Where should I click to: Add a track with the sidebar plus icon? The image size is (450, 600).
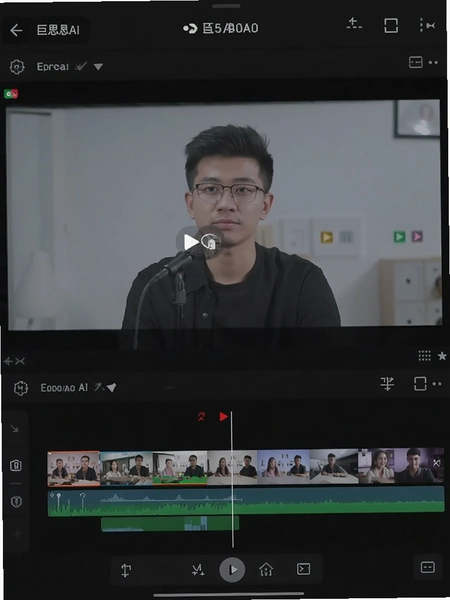pyautogui.click(x=17, y=534)
